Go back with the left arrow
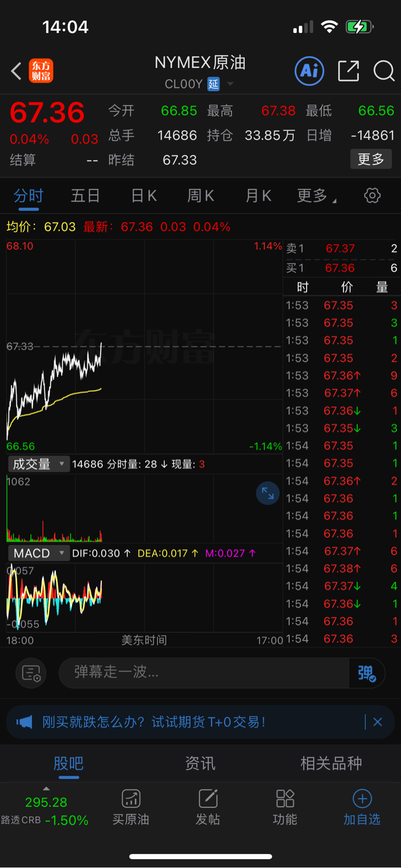The height and width of the screenshot is (868, 401). (x=16, y=71)
